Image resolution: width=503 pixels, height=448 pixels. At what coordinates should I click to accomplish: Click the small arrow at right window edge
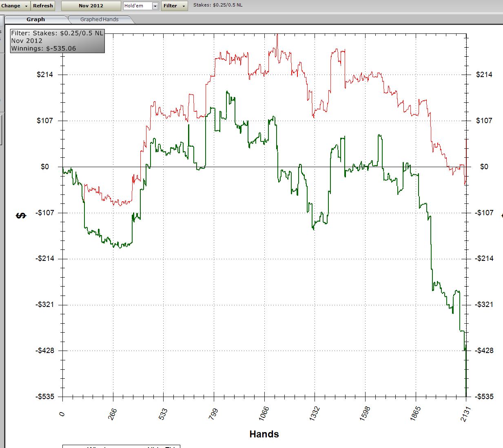[501, 215]
